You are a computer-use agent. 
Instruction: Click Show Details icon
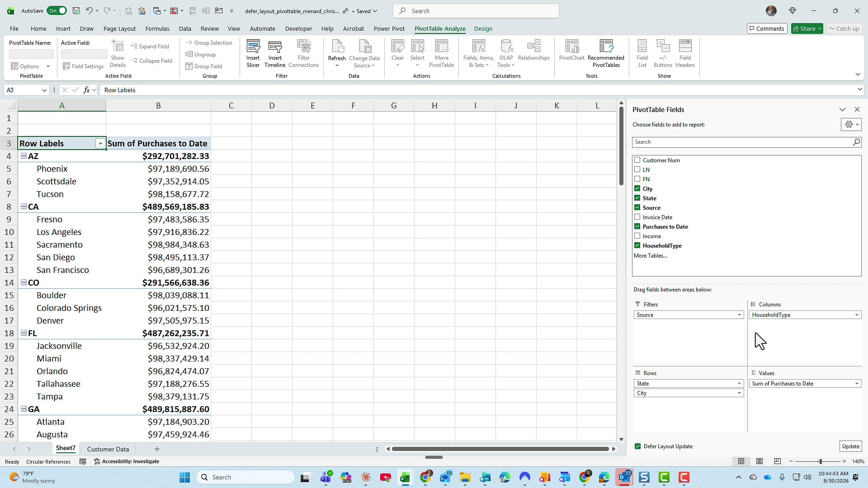coord(118,53)
